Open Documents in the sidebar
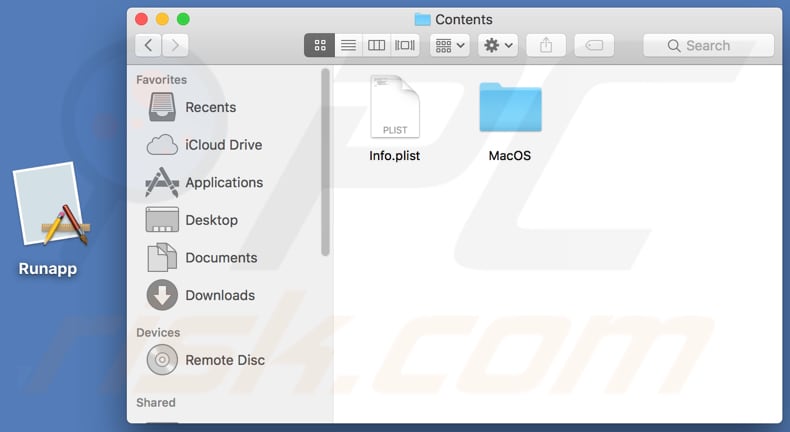Viewport: 790px width, 432px height. (x=221, y=258)
